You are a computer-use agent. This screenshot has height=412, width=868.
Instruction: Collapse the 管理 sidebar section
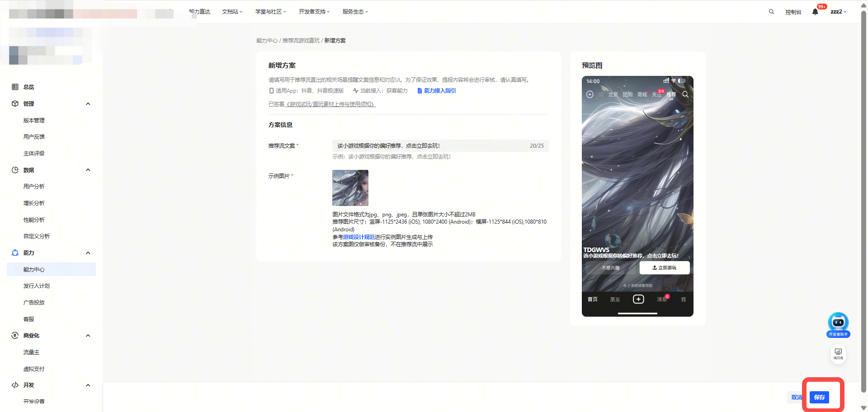88,104
